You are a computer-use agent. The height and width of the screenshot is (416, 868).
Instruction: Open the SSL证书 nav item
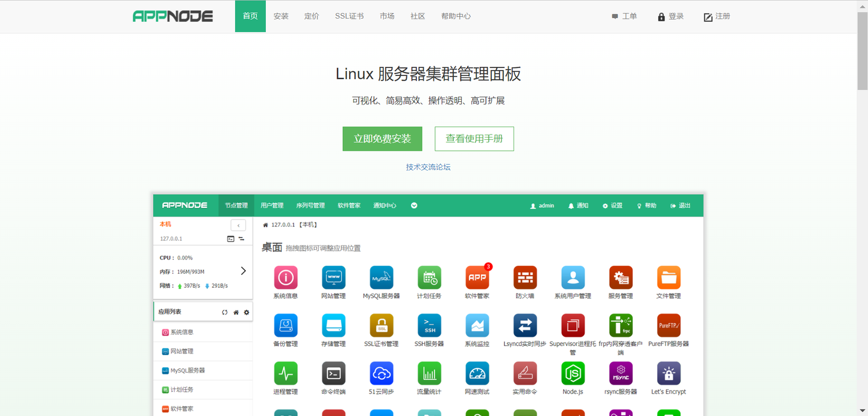(350, 16)
